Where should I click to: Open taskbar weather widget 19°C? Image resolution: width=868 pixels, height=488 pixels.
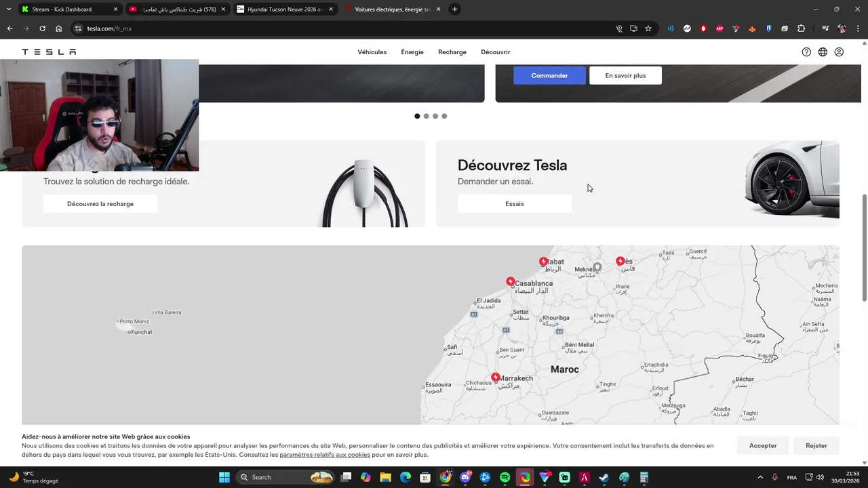33,477
